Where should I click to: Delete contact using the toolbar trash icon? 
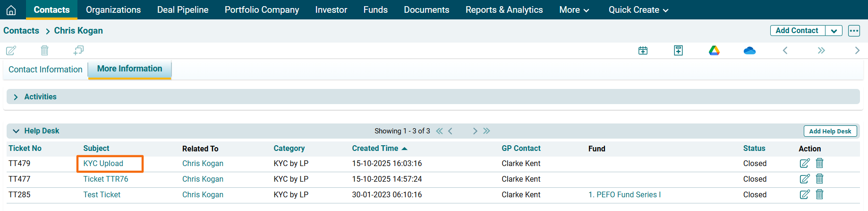(44, 50)
